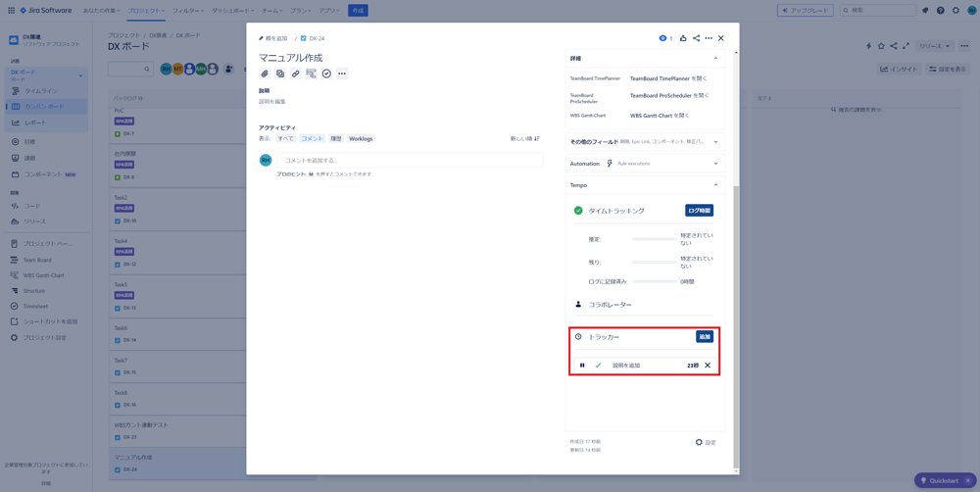Click アップグレード button
Viewport: 980px width, 492px height.
coord(805,11)
